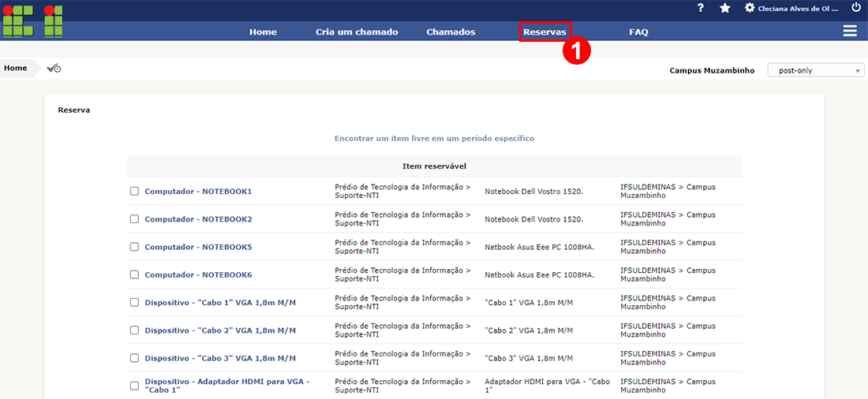The width and height of the screenshot is (868, 399).
Task: Check the Adaptador HDMI para VGA checkbox
Action: [x=134, y=386]
